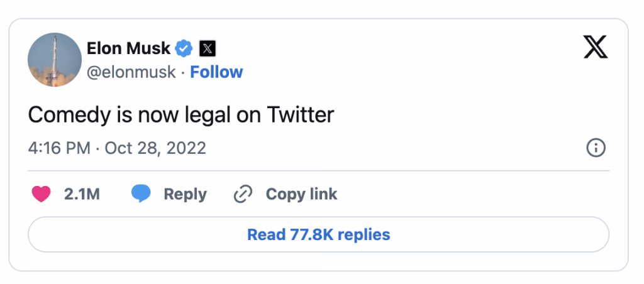Click the chain link icon
Image resolution: width=644 pixels, height=284 pixels.
click(x=242, y=194)
